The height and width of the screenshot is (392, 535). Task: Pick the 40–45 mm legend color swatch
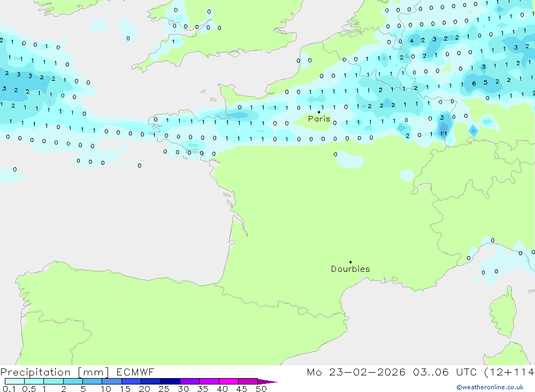click(x=228, y=381)
